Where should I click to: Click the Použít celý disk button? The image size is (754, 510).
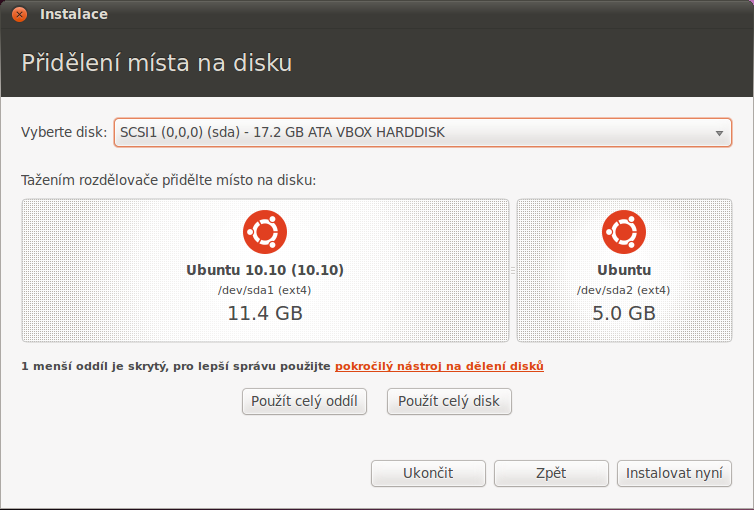click(449, 401)
